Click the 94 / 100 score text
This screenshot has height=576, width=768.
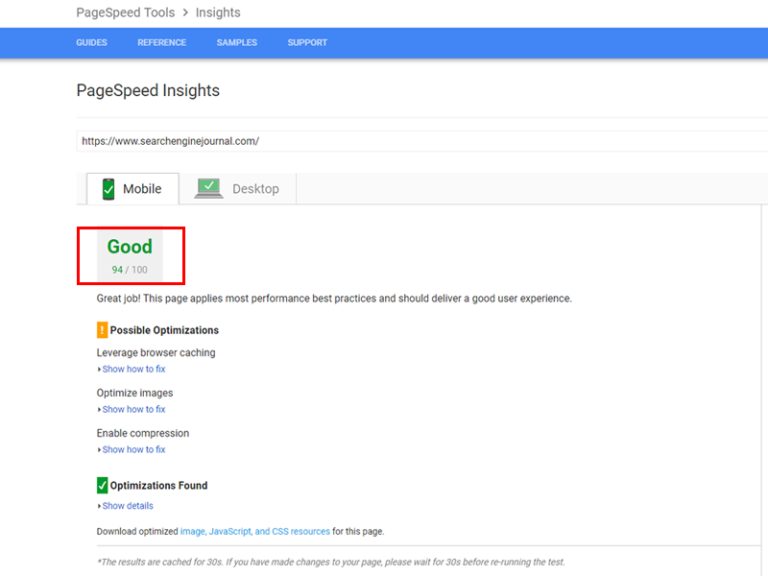129,270
